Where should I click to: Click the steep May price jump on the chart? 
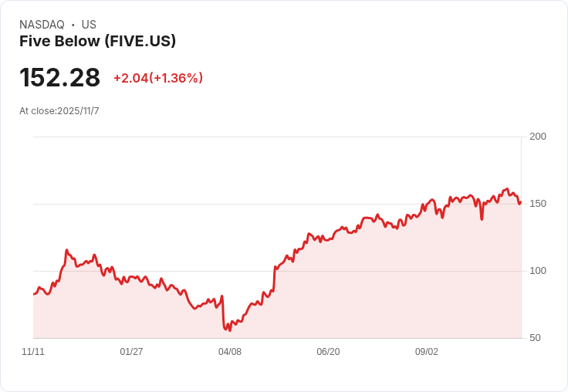tap(274, 279)
